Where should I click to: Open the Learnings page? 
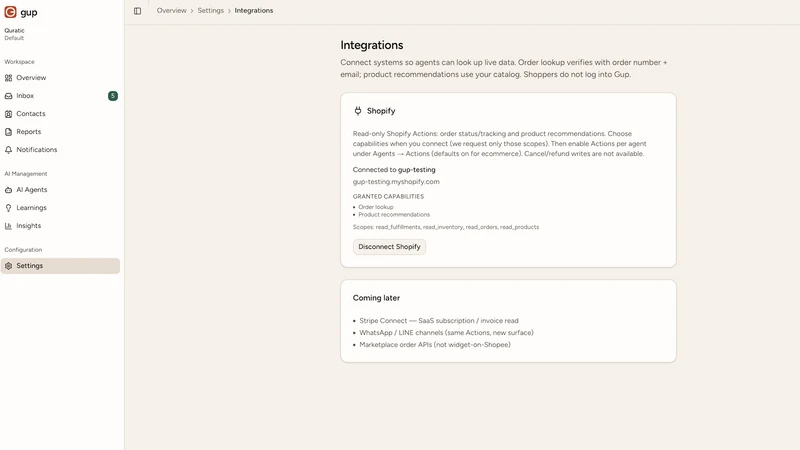[x=60, y=208]
